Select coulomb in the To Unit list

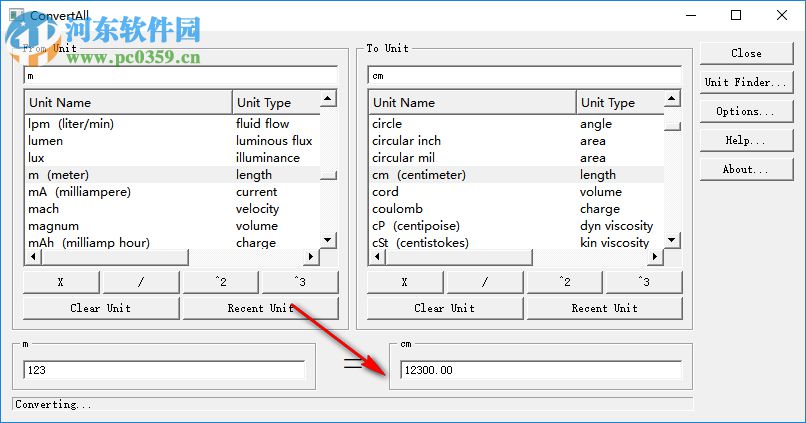517,209
